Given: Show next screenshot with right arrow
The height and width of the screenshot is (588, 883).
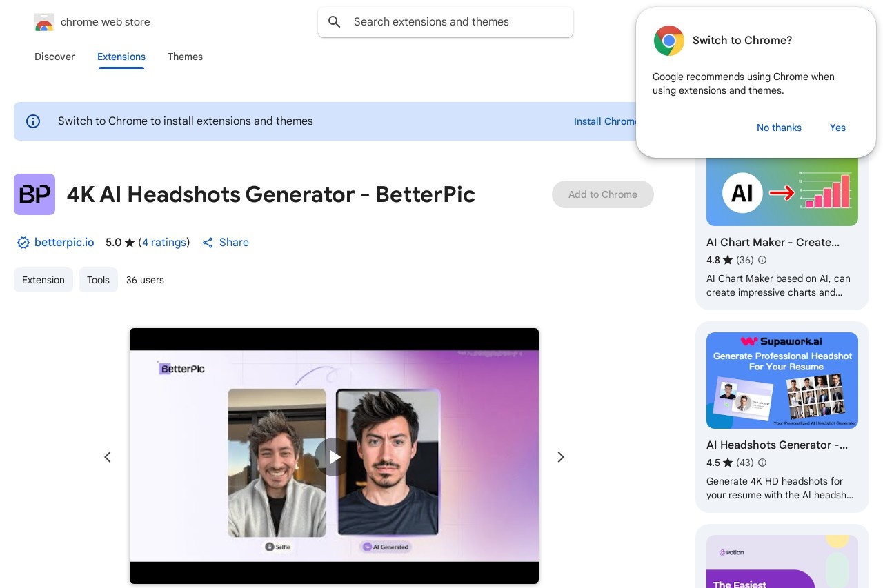Looking at the screenshot, I should tap(561, 457).
